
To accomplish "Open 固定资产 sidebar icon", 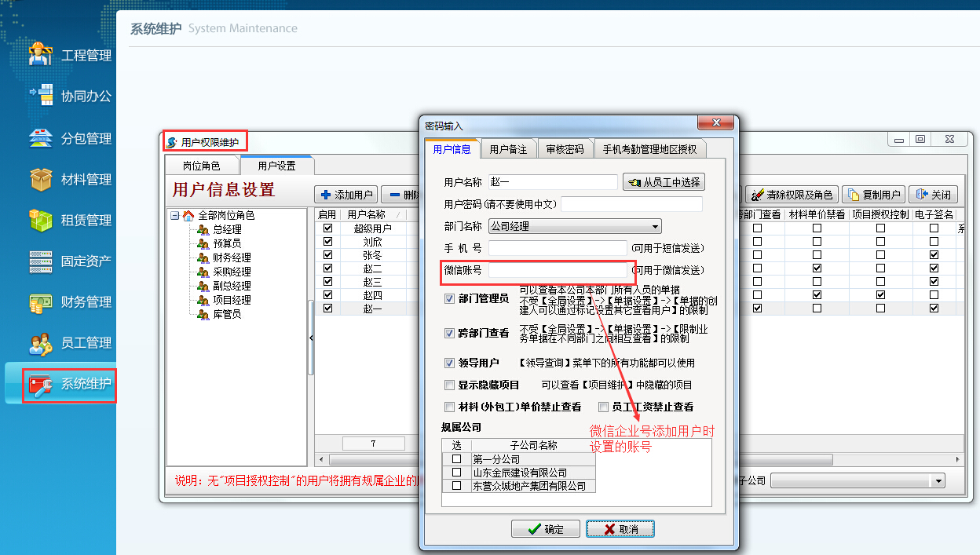I will click(41, 261).
